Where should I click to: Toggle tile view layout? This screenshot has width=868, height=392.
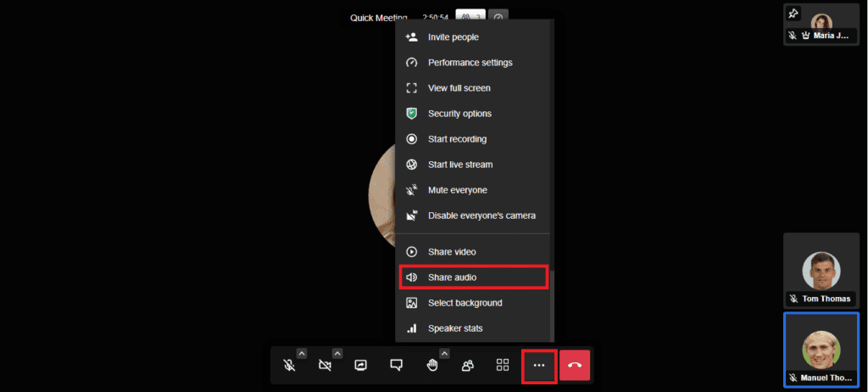point(503,366)
